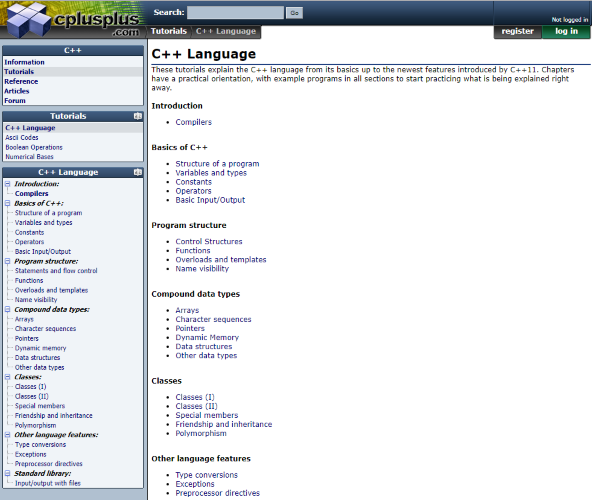Viewport: 592px width, 500px height.
Task: Click the C++ Language panel header icon
Action: [x=138, y=172]
